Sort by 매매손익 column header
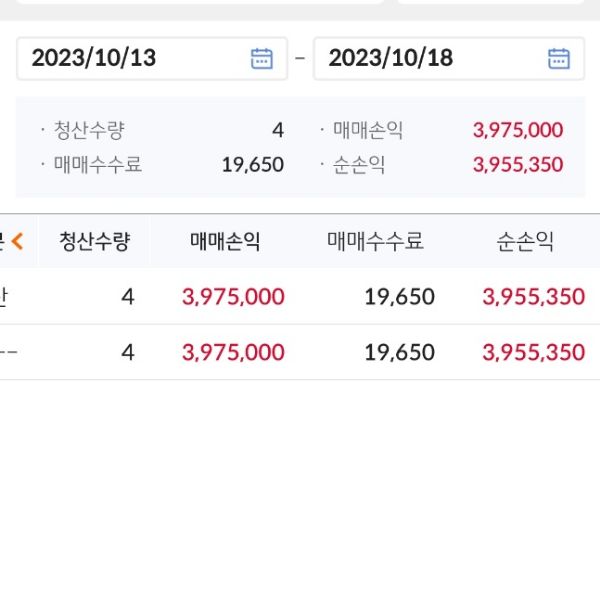600x600 pixels. [225, 241]
